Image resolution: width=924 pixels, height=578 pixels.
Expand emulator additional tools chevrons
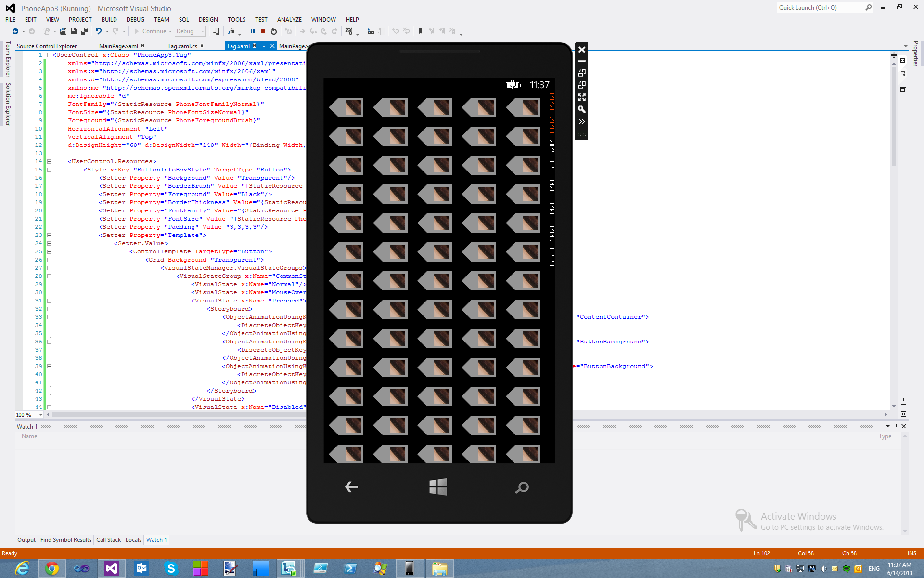(x=581, y=122)
